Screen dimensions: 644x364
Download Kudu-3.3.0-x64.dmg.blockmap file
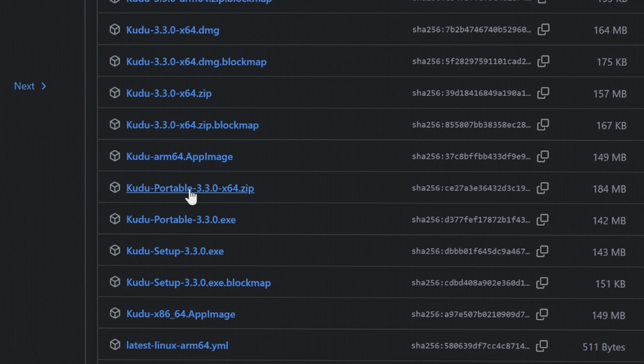196,62
